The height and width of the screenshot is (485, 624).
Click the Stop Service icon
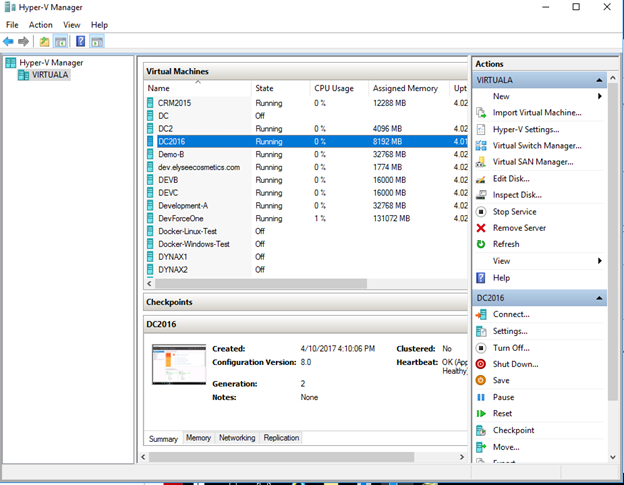click(481, 212)
